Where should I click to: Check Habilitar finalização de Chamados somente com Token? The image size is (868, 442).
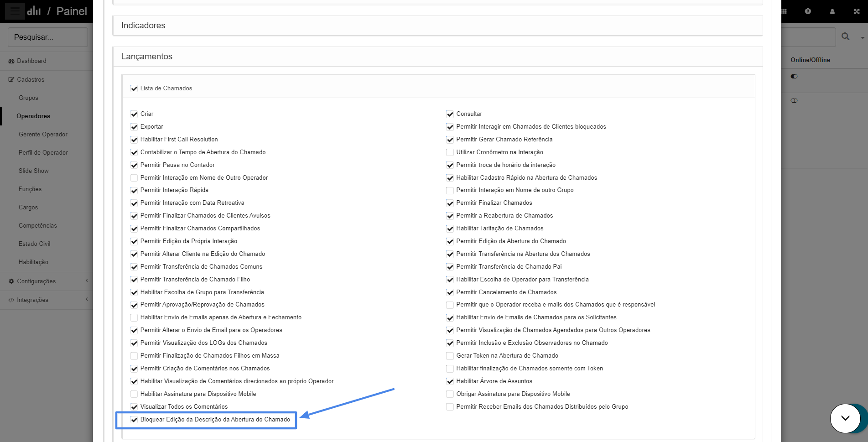pos(450,369)
